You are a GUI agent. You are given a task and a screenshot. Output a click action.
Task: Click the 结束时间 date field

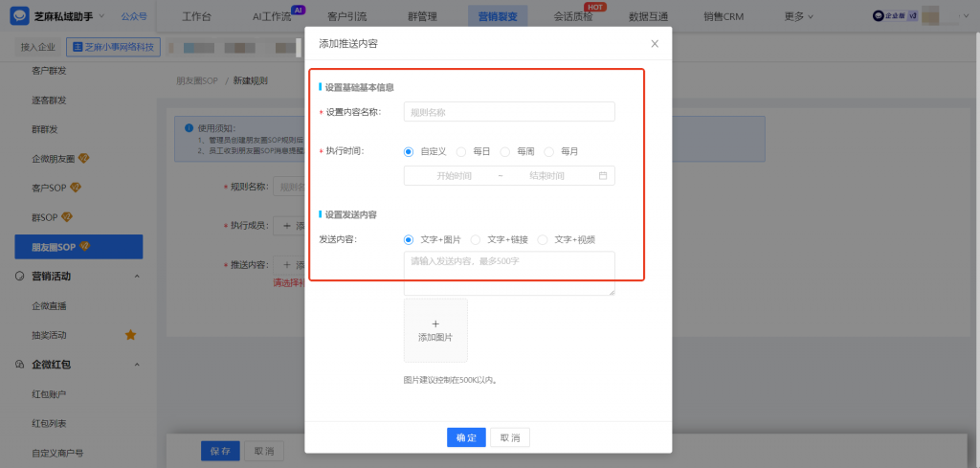pos(546,175)
